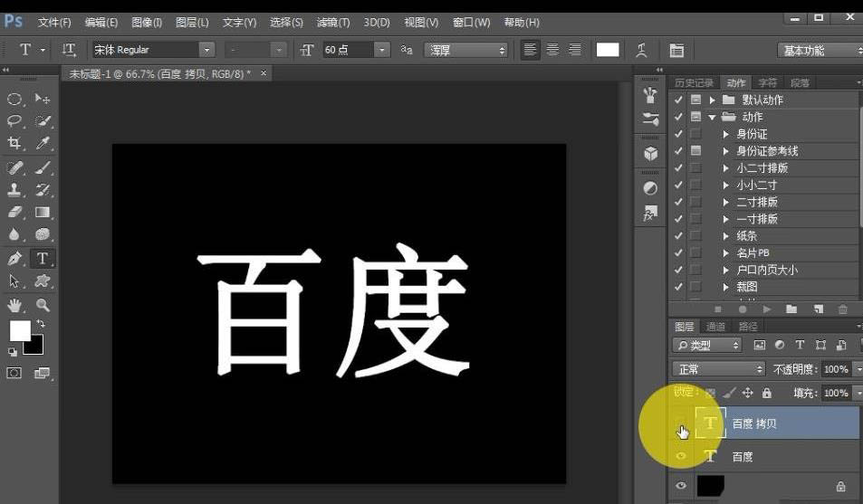This screenshot has width=863, height=504.
Task: Hide the black background layer
Action: tap(681, 485)
